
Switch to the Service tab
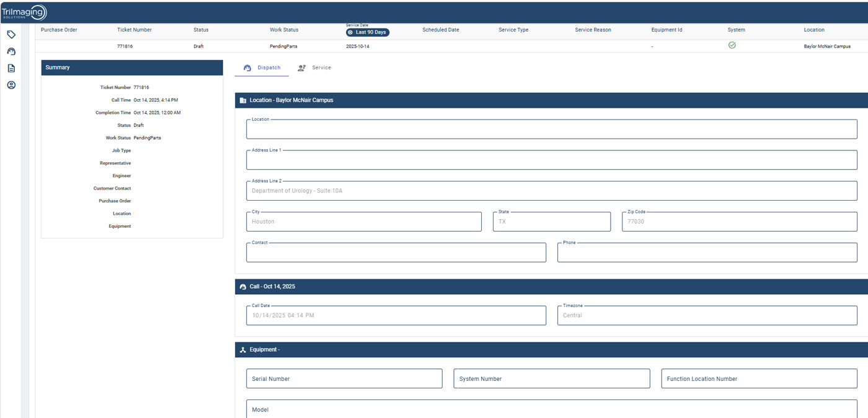point(314,67)
